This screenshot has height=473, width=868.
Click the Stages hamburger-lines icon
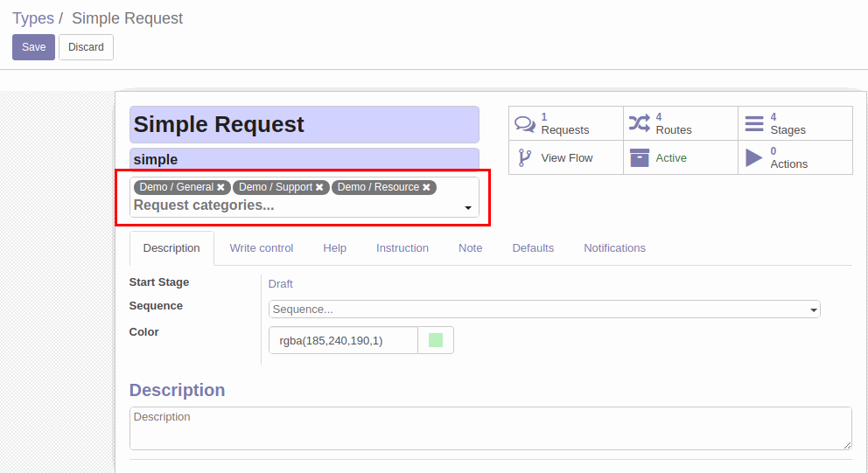[x=754, y=123]
